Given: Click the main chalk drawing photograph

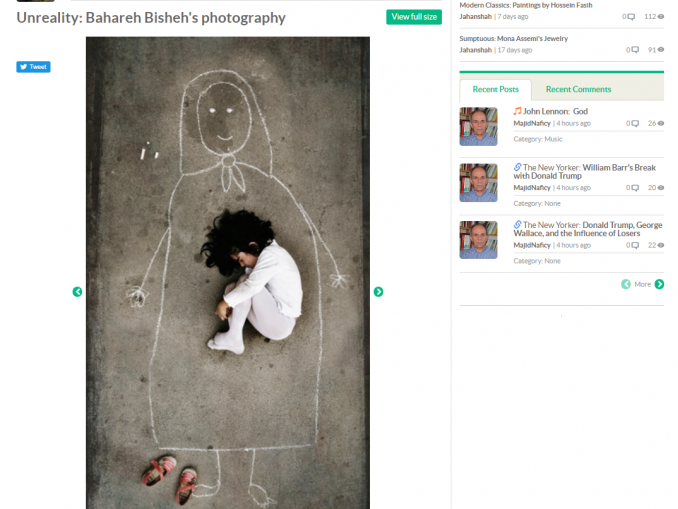Looking at the screenshot, I should pos(227,272).
